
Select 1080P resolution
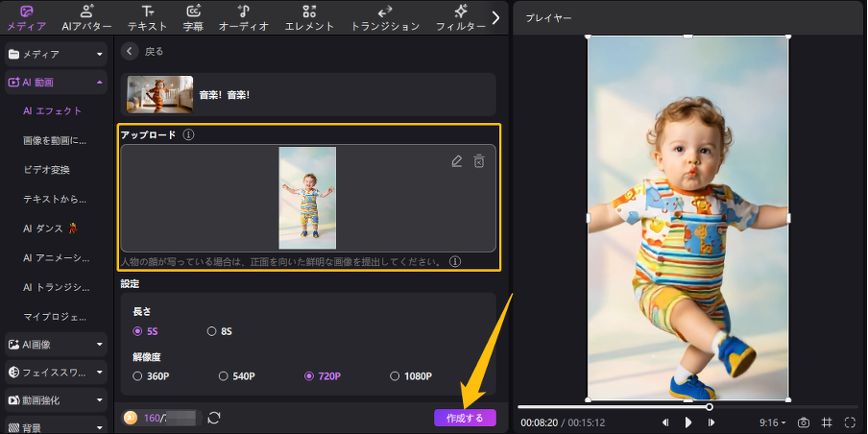point(395,376)
